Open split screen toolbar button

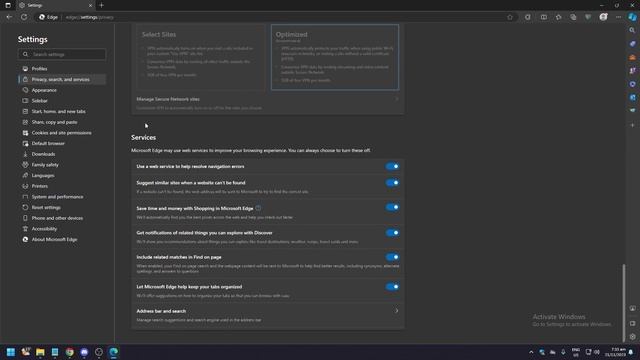click(x=544, y=17)
